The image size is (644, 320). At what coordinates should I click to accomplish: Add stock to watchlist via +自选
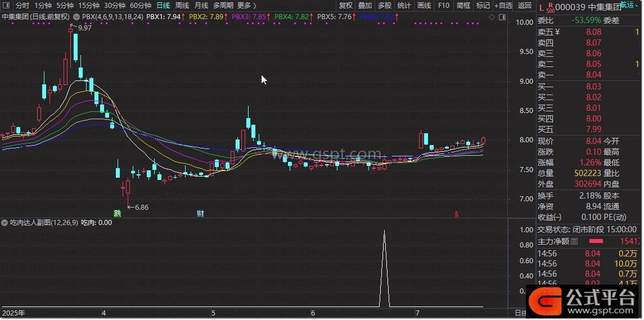tap(503, 5)
